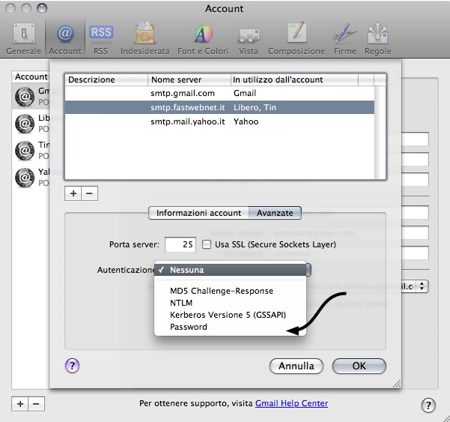Viewport: 450px width, 422px height.
Task: Select the smtp.fastwebnet.it server row
Action: click(x=219, y=107)
